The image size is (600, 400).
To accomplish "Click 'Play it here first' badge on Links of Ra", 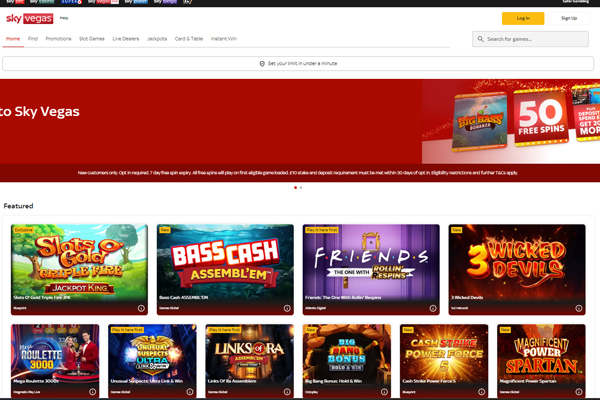I will point(225,330).
